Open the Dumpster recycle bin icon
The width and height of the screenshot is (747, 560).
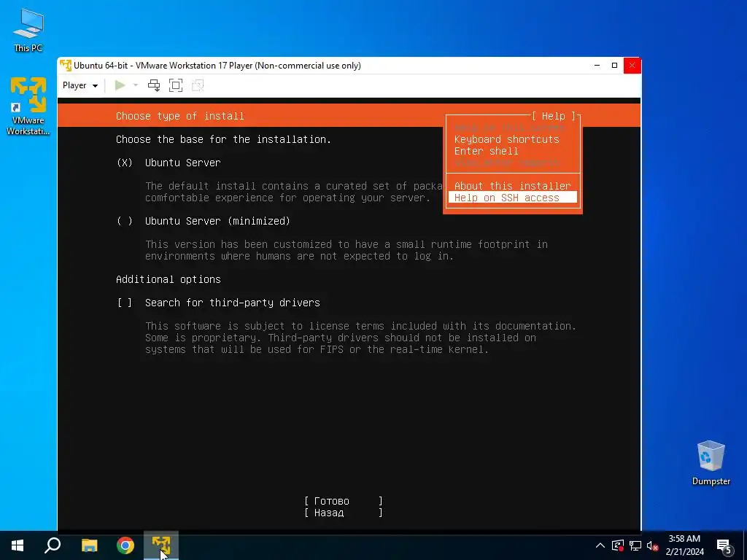(x=711, y=463)
